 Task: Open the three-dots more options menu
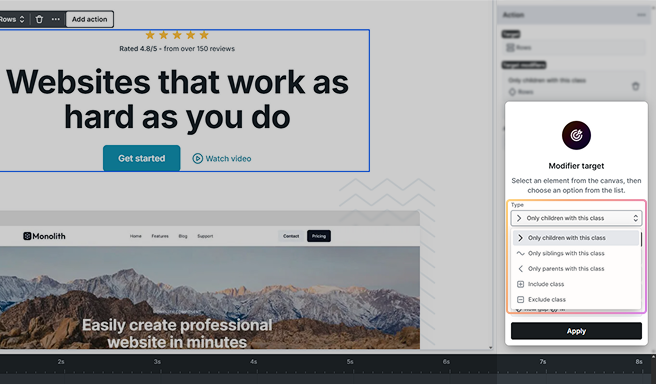click(x=56, y=19)
